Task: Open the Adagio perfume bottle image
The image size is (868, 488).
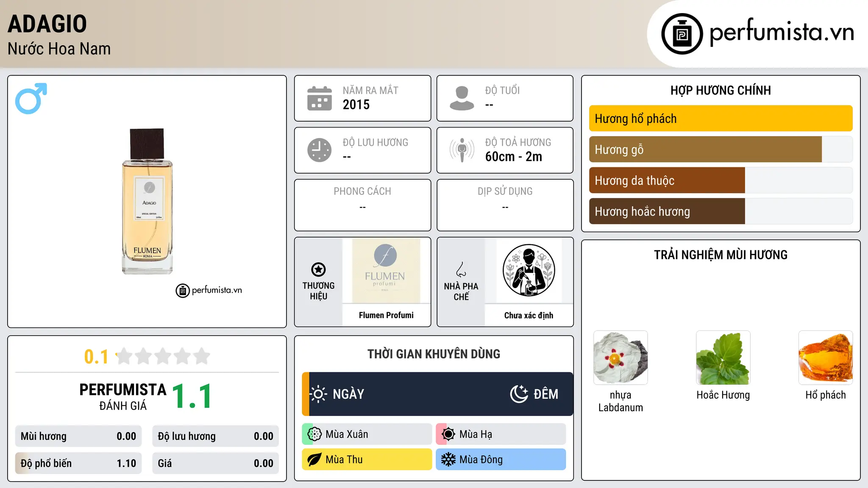Action: tap(147, 201)
